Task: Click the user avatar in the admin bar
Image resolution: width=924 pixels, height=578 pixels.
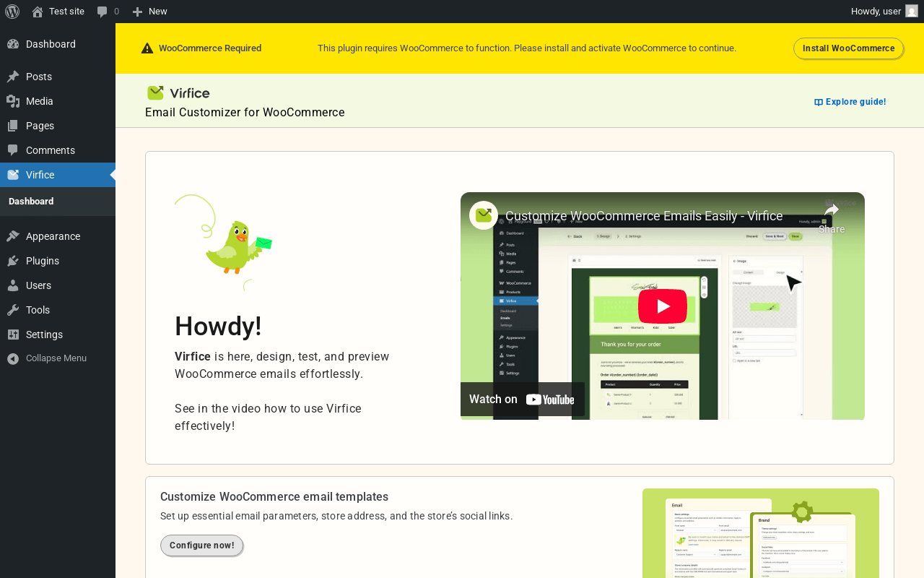Action: click(x=912, y=11)
